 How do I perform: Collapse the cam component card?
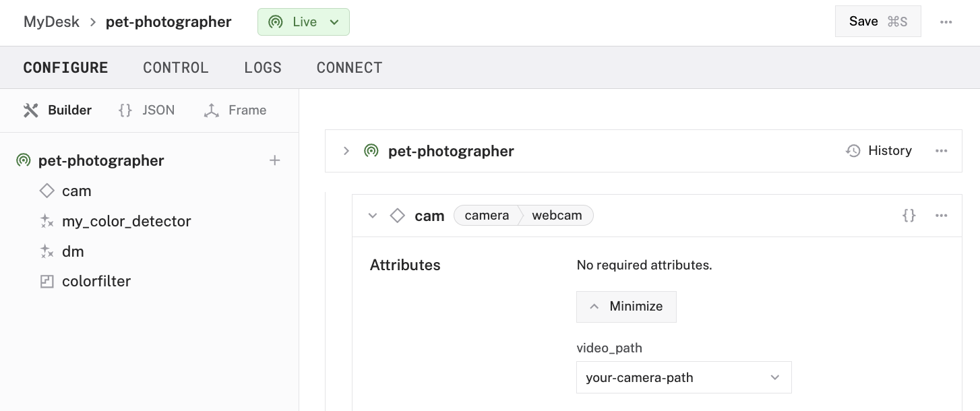(373, 216)
